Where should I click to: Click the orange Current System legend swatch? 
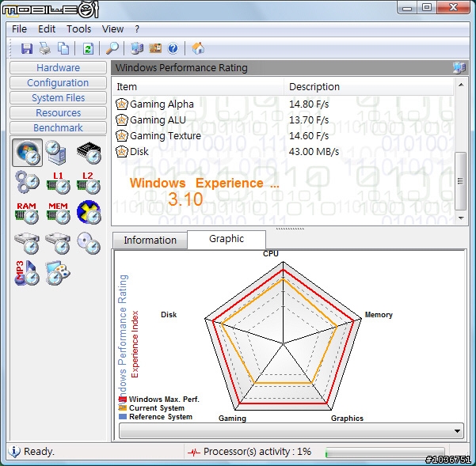(123, 408)
